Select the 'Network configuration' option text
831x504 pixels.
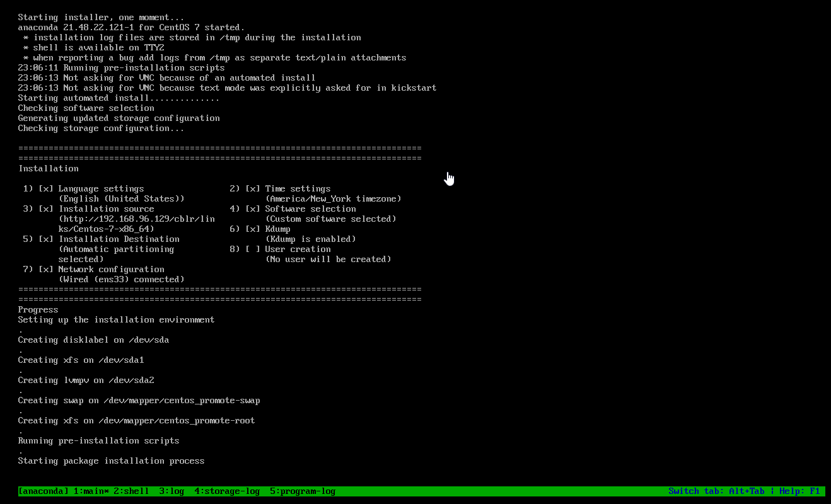[x=111, y=269]
